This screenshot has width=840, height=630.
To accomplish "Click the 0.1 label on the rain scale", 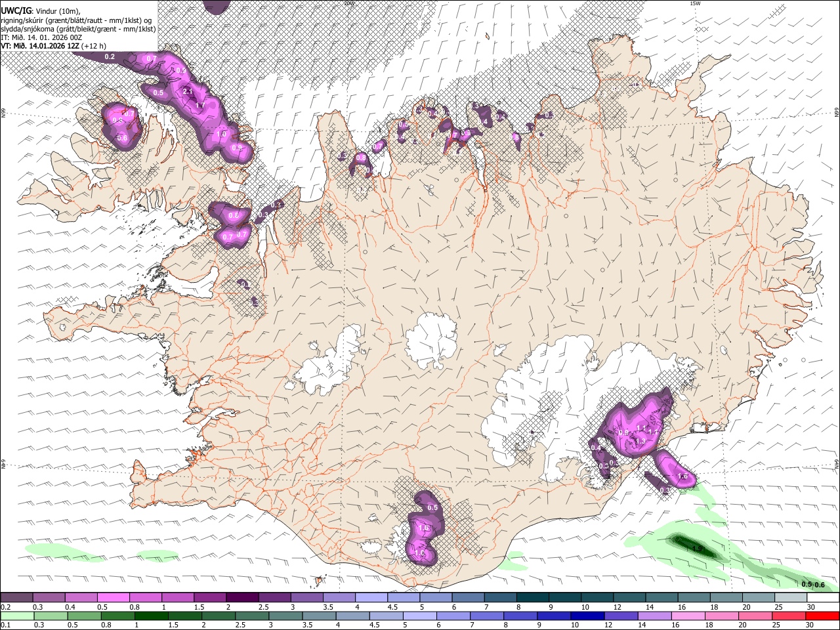I will pos(4,625).
